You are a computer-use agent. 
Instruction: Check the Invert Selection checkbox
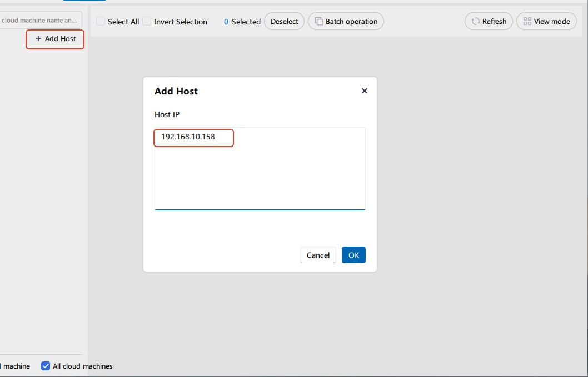(146, 21)
